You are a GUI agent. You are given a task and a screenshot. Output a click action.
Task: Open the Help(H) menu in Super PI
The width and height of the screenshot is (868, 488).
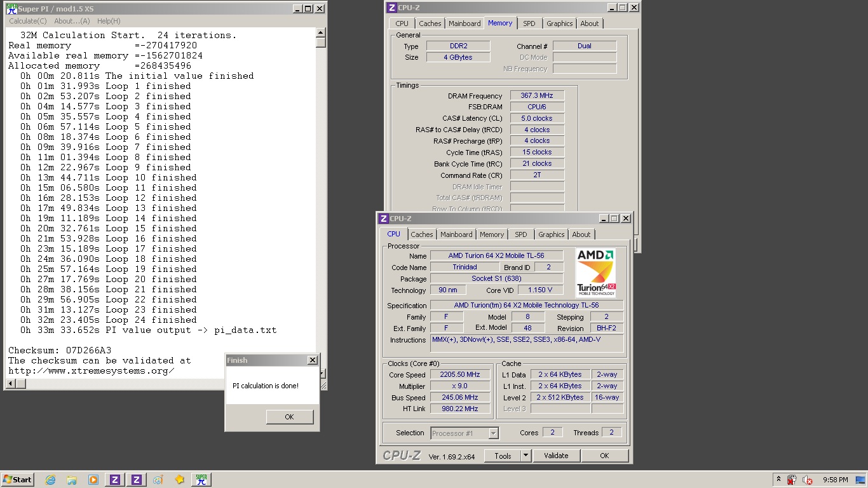tap(109, 21)
